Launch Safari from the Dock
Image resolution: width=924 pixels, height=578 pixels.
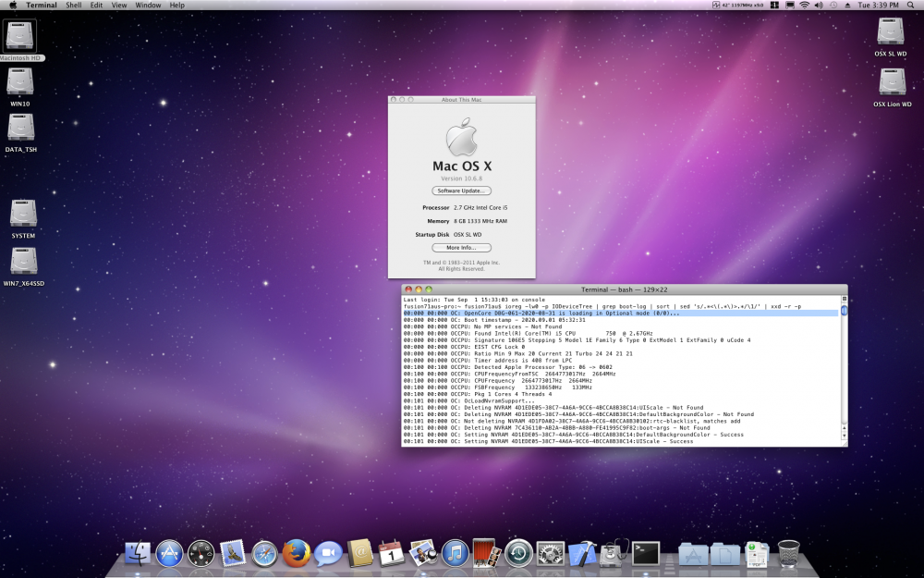coord(264,554)
